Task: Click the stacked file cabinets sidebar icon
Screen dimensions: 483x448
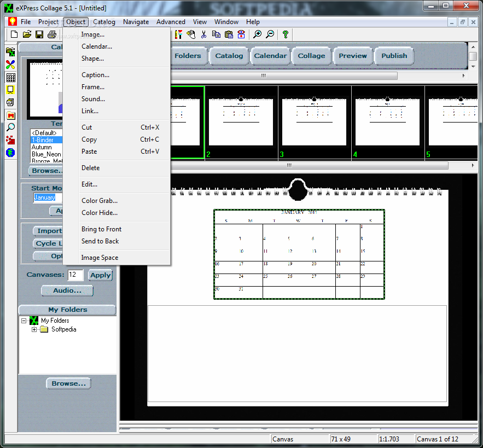Action: click(10, 102)
